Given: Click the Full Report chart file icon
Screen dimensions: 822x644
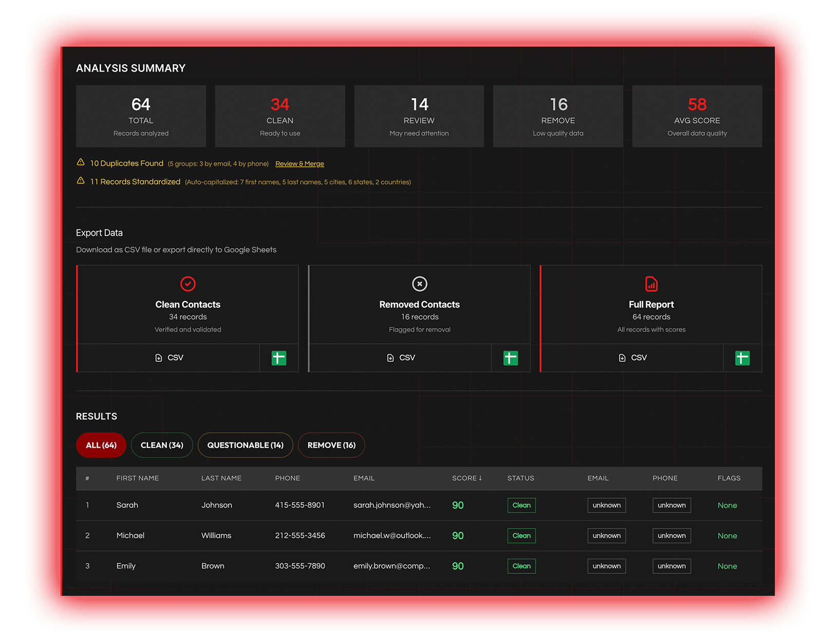Looking at the screenshot, I should pos(651,284).
